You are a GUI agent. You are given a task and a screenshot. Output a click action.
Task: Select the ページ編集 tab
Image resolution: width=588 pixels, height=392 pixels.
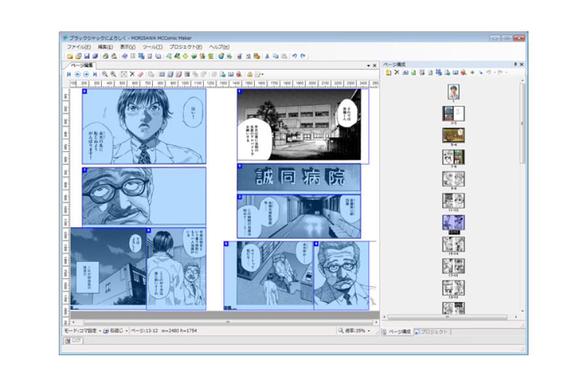(x=82, y=65)
